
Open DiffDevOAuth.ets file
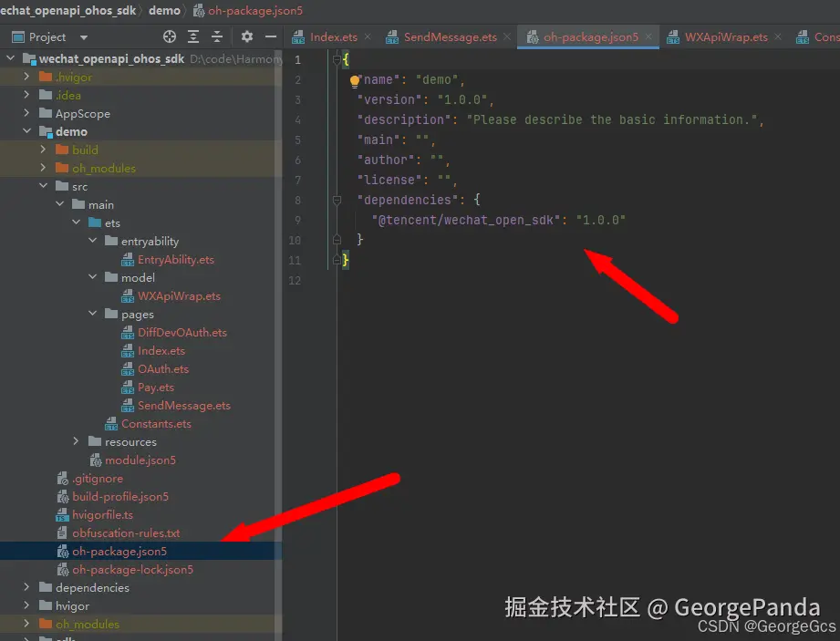(182, 333)
